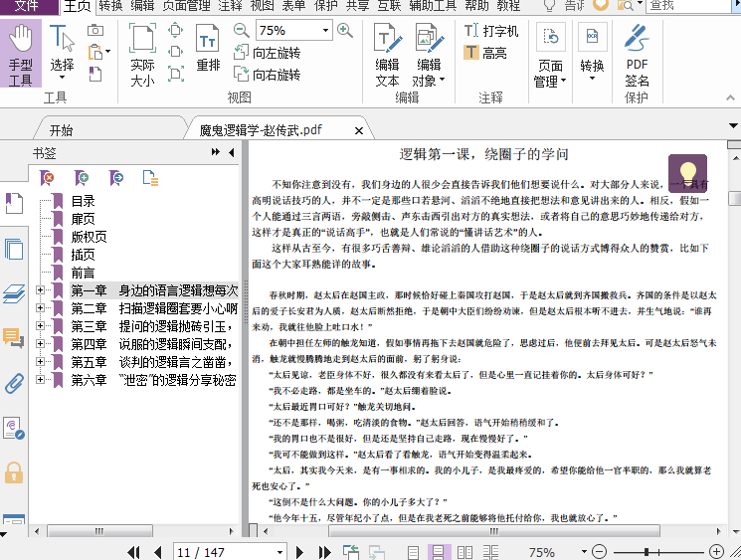Open the Edit Text (编辑文本) tool
Viewport: 741px width, 560px height.
[387, 55]
